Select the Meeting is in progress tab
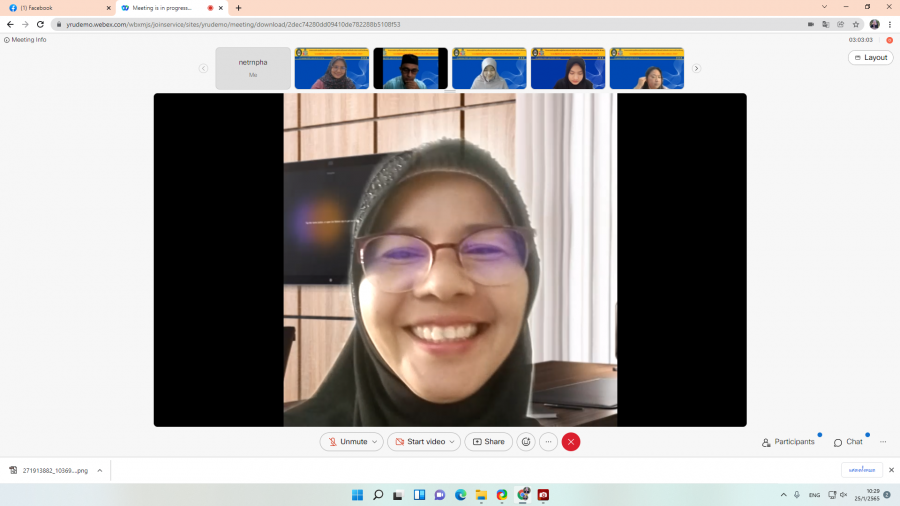The image size is (900, 506). tap(165, 8)
